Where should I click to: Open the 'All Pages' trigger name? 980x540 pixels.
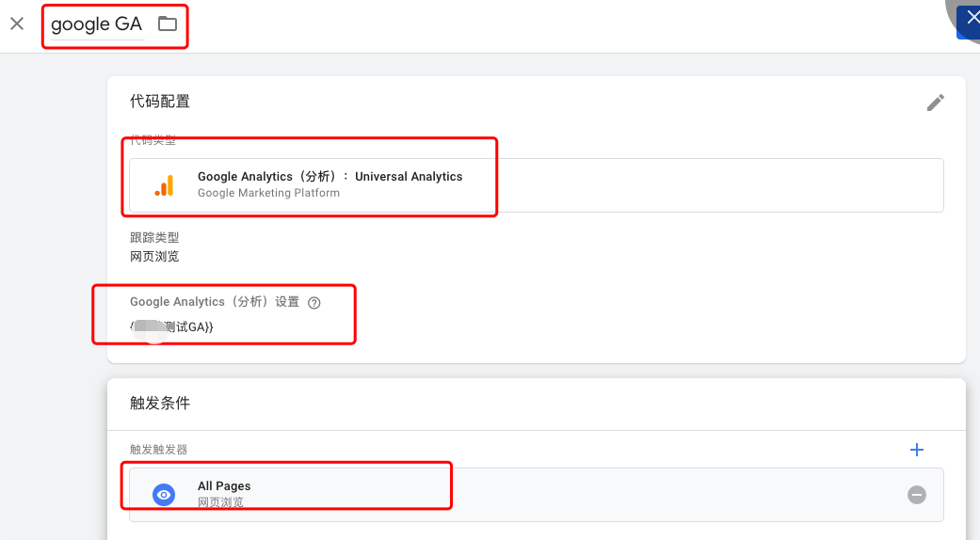coord(224,486)
